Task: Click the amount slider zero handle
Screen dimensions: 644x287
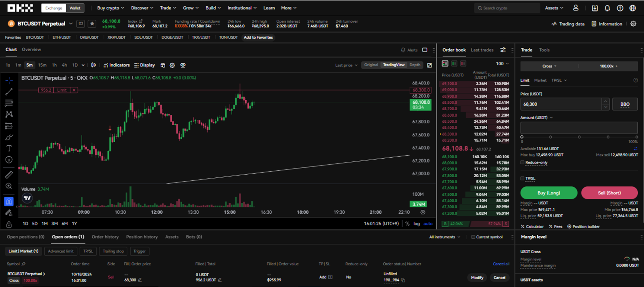Action: (522, 137)
